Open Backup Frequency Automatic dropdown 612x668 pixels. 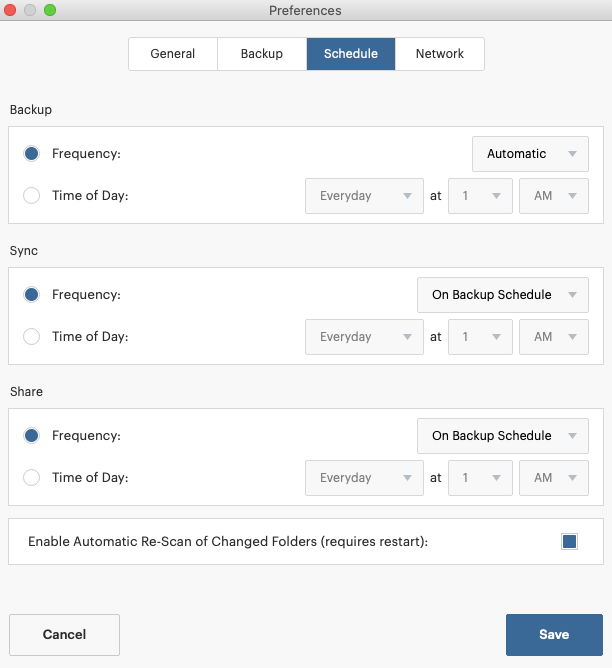click(530, 154)
